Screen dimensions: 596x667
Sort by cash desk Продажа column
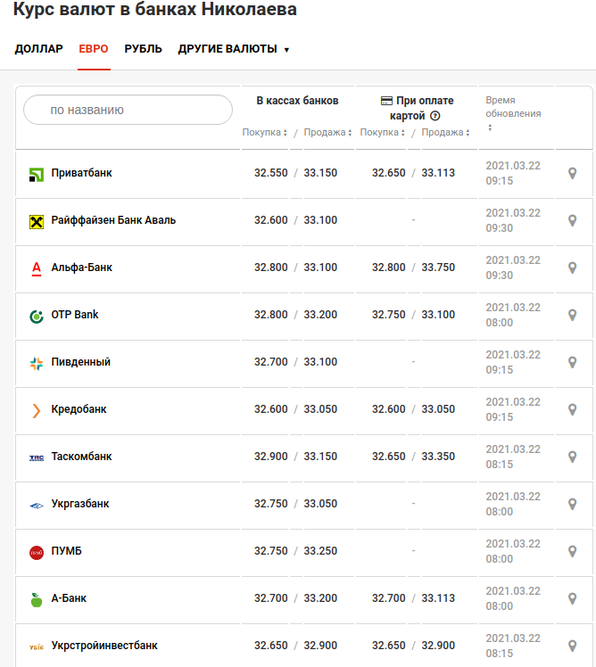(x=328, y=132)
